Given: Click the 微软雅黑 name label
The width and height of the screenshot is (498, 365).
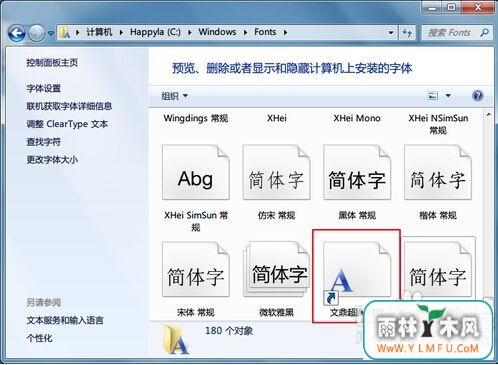Looking at the screenshot, I should (276, 312).
